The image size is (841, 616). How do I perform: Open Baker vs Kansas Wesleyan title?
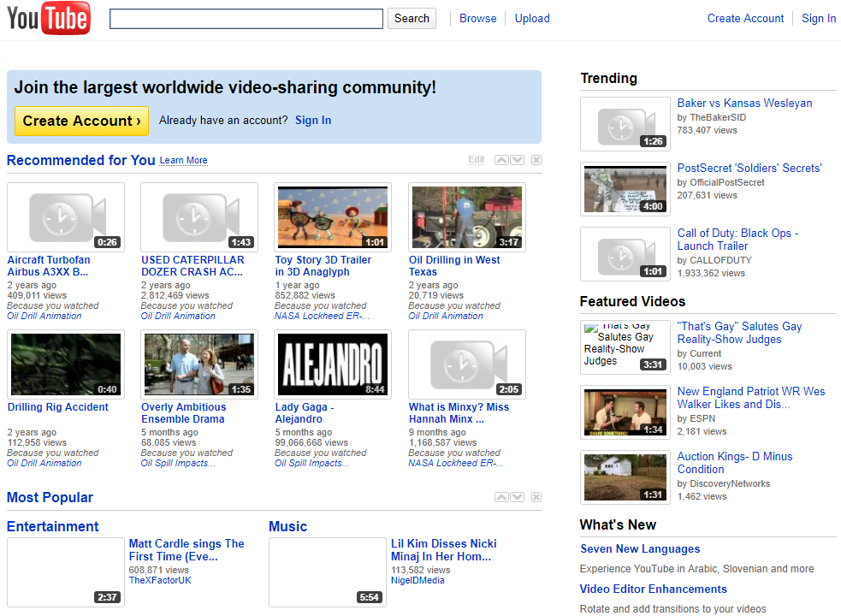(x=744, y=103)
